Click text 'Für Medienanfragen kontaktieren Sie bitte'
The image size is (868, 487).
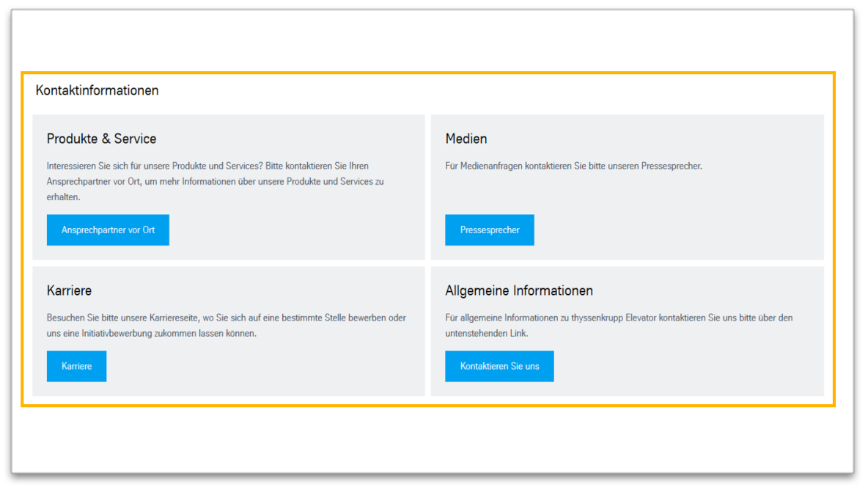point(573,166)
